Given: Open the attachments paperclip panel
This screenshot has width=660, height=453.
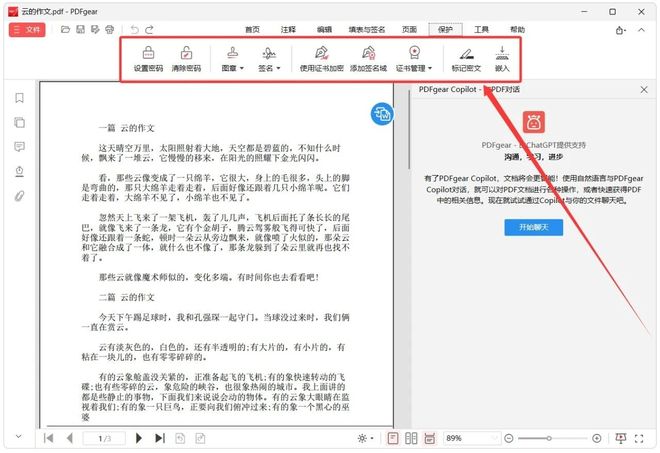Looking at the screenshot, I should [19, 196].
